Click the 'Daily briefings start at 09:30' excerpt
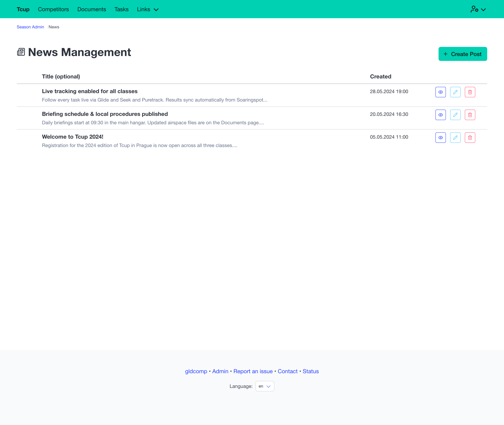This screenshot has height=425, width=504. (153, 123)
